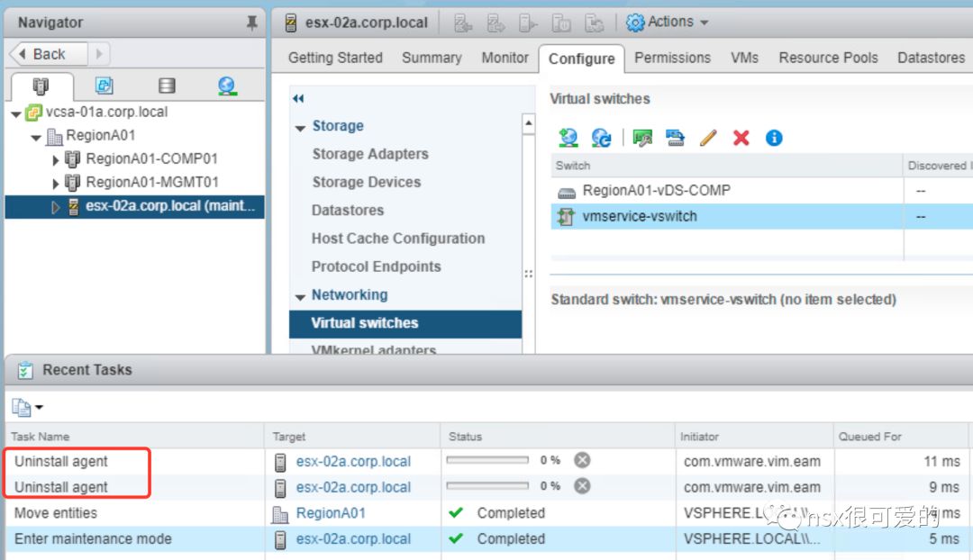Collapse the RegionA01 datacenter node
Screen dimensions: 973x560
click(x=36, y=137)
